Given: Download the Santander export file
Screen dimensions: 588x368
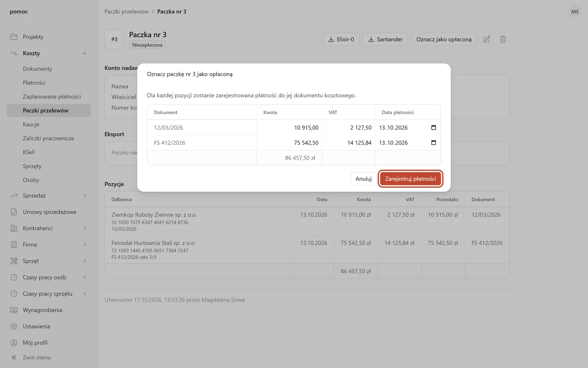Looking at the screenshot, I should (x=385, y=39).
